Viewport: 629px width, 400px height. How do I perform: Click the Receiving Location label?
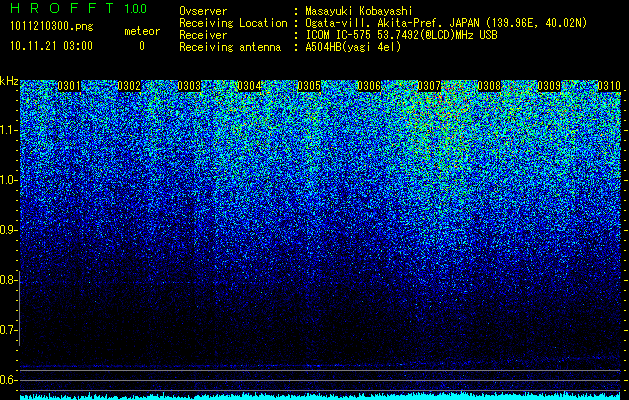[x=233, y=23]
